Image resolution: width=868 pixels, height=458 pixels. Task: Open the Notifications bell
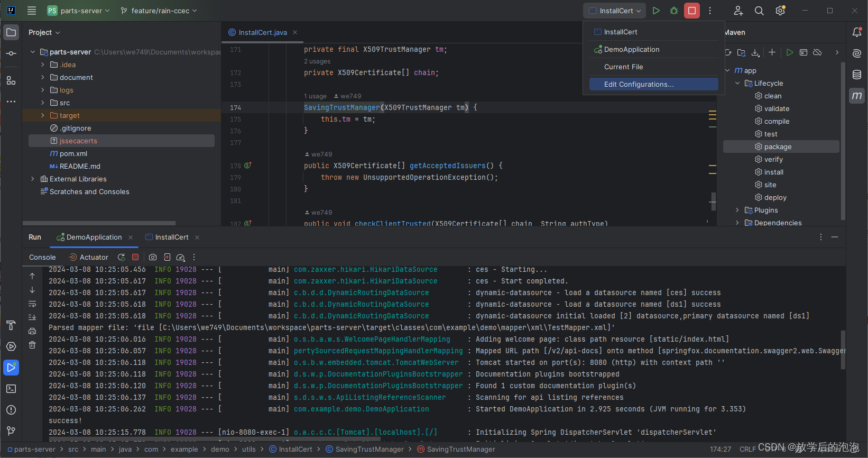pos(857,32)
